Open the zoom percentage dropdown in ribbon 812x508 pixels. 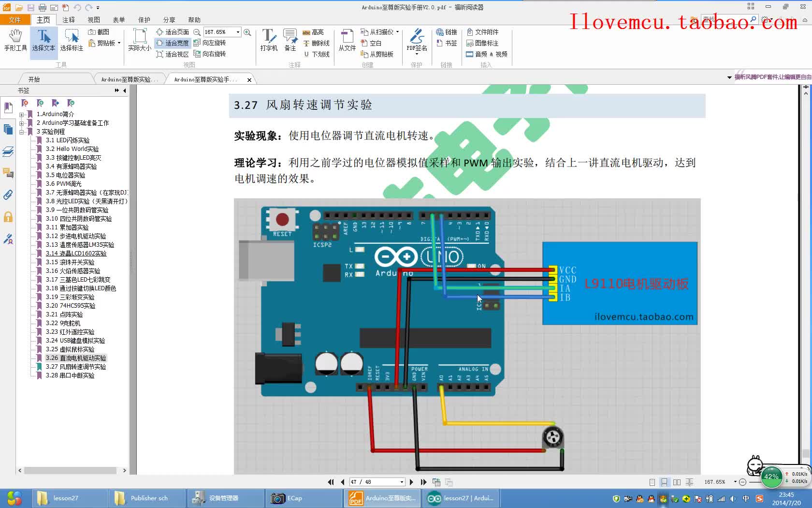pyautogui.click(x=238, y=32)
